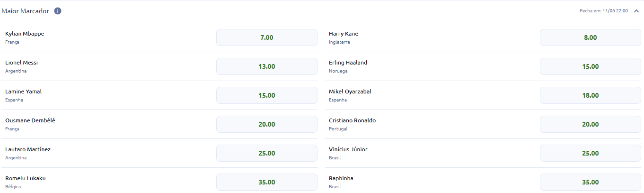
Task: Click the Fecha em closing time text
Action: (604, 10)
